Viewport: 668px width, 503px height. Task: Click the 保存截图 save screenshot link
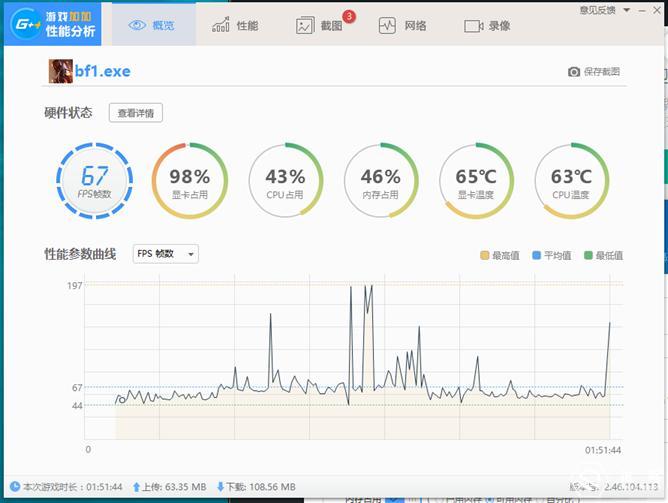[x=602, y=72]
